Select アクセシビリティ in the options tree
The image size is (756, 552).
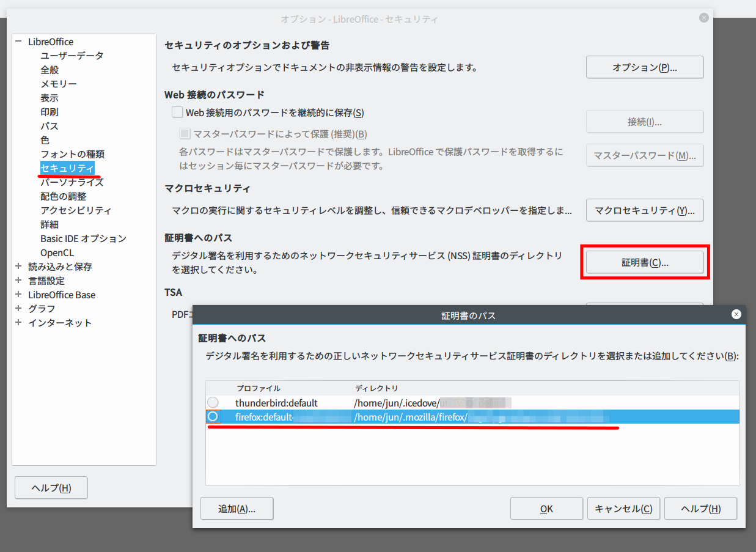point(76,210)
